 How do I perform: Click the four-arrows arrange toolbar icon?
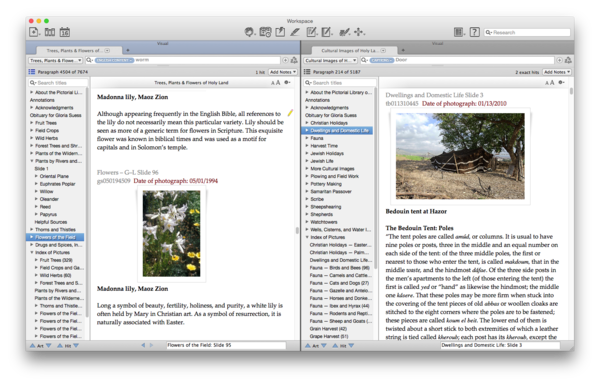tap(359, 32)
